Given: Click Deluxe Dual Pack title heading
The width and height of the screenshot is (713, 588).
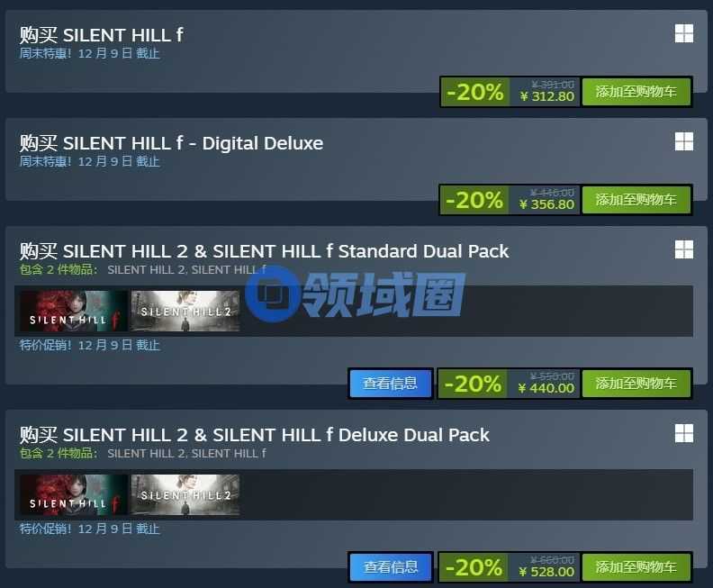Looking at the screenshot, I should [x=254, y=435].
